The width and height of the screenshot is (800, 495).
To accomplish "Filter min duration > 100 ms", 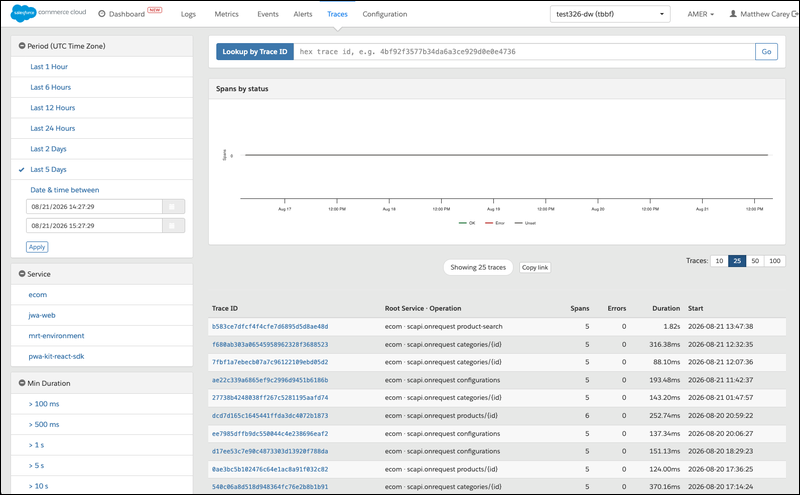I will coord(44,404).
